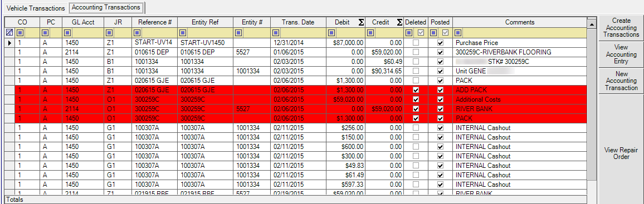Viewport: 644px width, 204px height.
Task: Open the Entity # filter operator icon
Action: click(238, 33)
